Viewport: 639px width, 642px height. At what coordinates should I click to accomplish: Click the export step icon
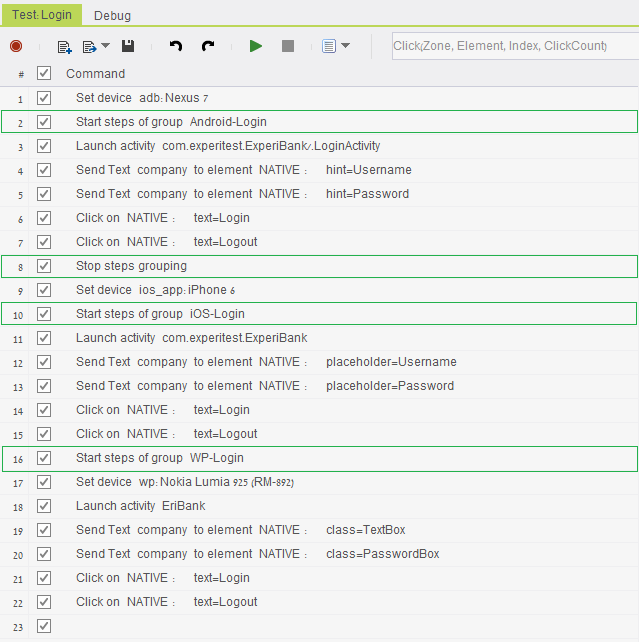90,46
